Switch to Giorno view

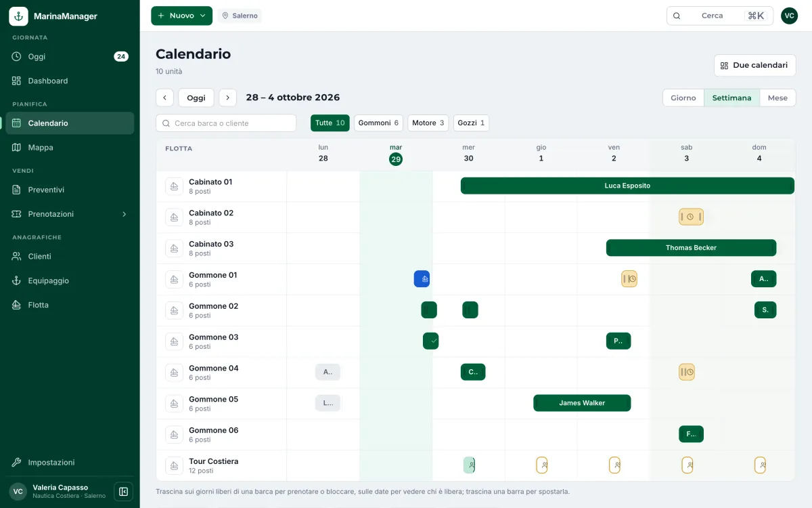point(683,98)
